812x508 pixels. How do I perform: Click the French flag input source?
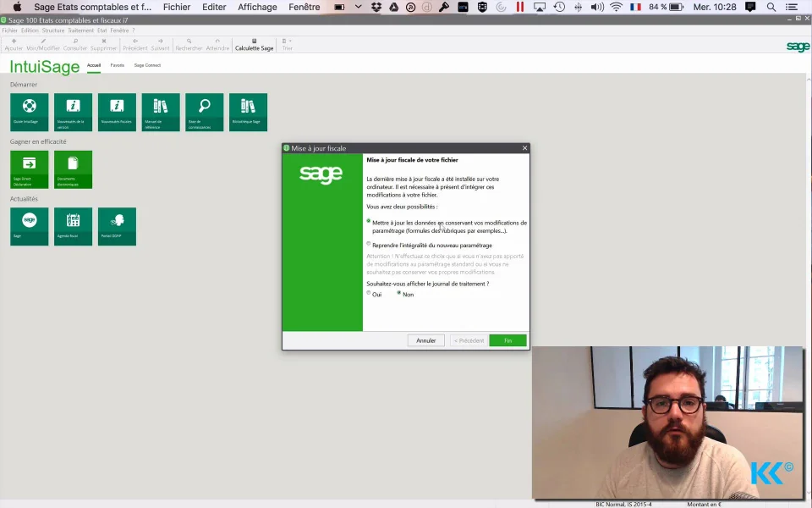[x=635, y=8]
